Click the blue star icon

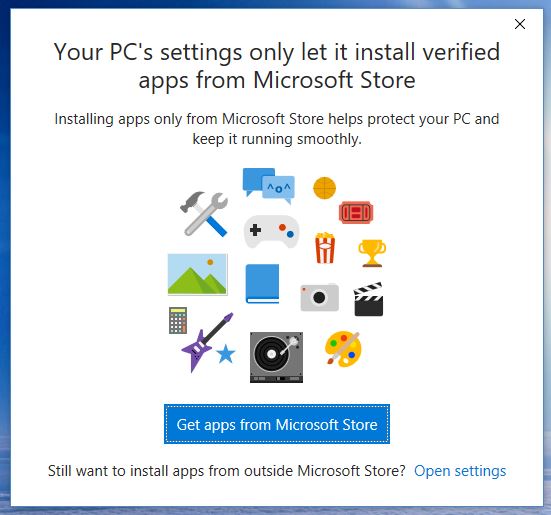click(226, 354)
